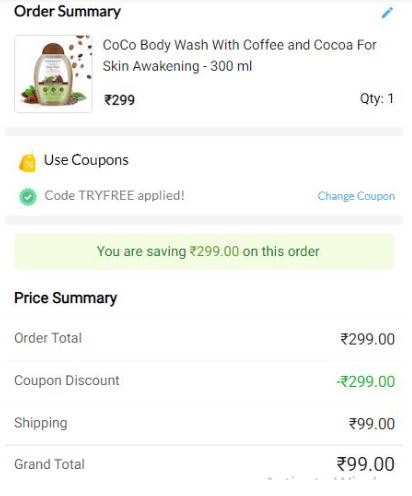Viewport: 412px width, 496px height.
Task: Click the Order Summary heading
Action: coord(67,11)
